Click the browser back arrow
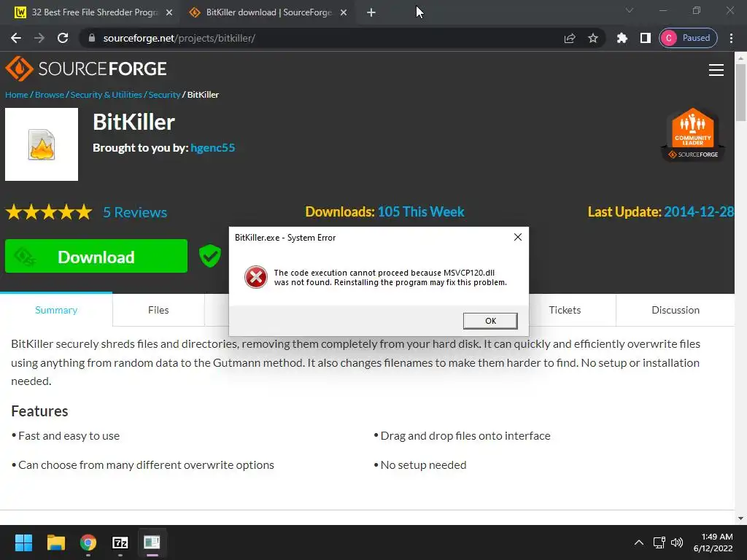747x560 pixels. coord(16,38)
